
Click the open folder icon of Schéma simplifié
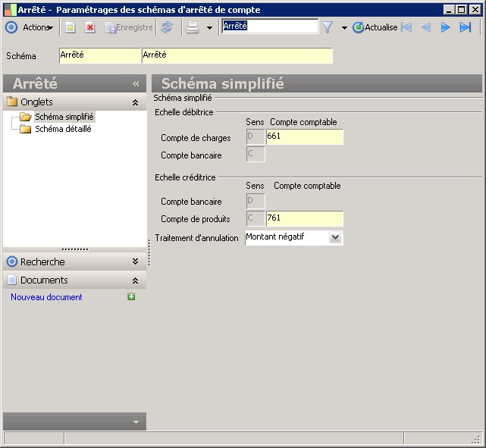click(x=26, y=117)
